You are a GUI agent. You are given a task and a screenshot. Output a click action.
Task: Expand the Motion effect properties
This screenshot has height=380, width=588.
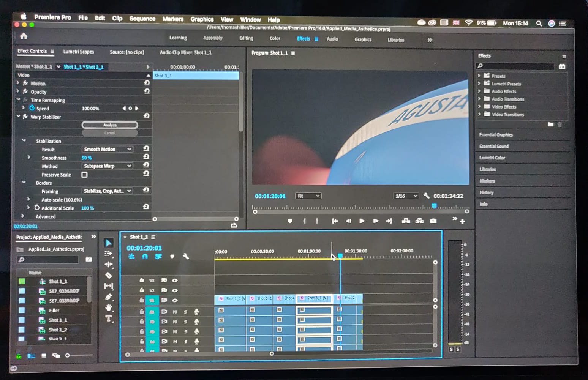click(17, 83)
